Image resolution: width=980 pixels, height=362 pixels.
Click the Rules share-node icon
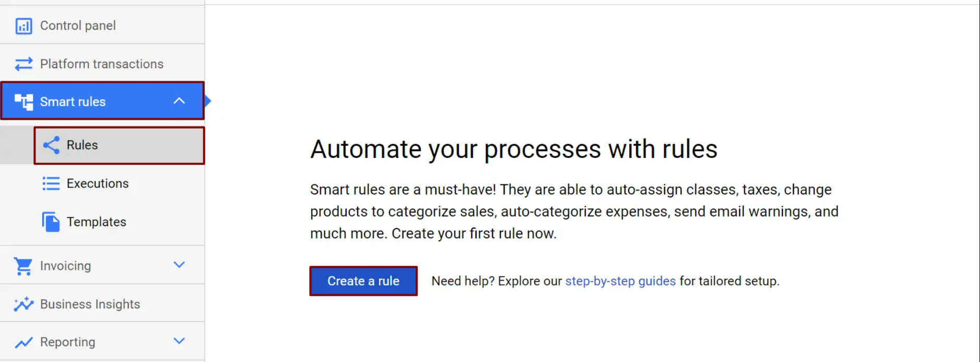(x=51, y=145)
